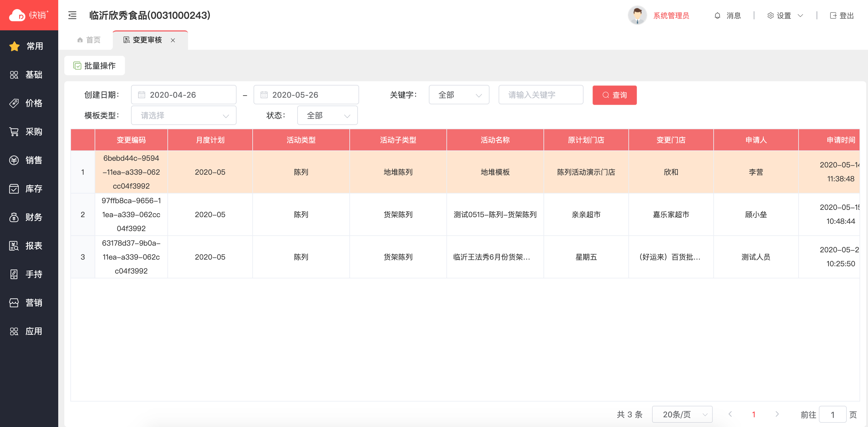
Task: Click the 申请时间 column header
Action: [829, 140]
